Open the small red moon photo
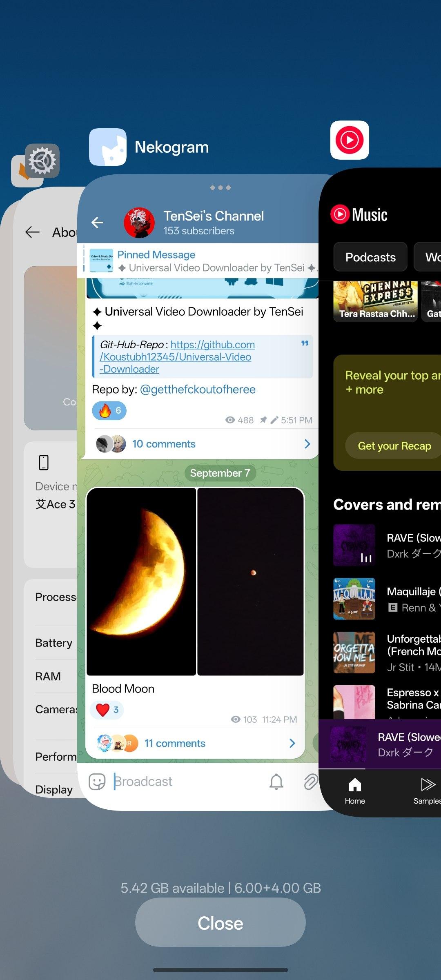The height and width of the screenshot is (980, 441). (x=250, y=581)
